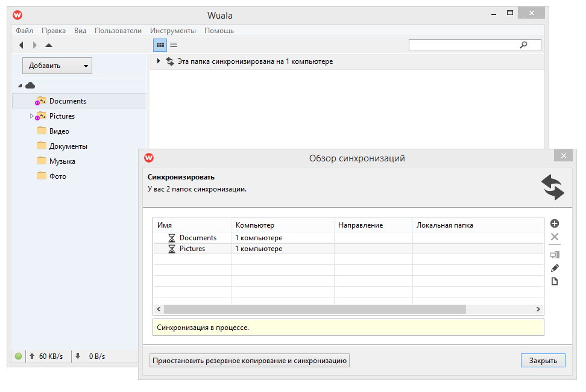The width and height of the screenshot is (586, 392).
Task: Open the Инструменты menu
Action: coord(173,31)
